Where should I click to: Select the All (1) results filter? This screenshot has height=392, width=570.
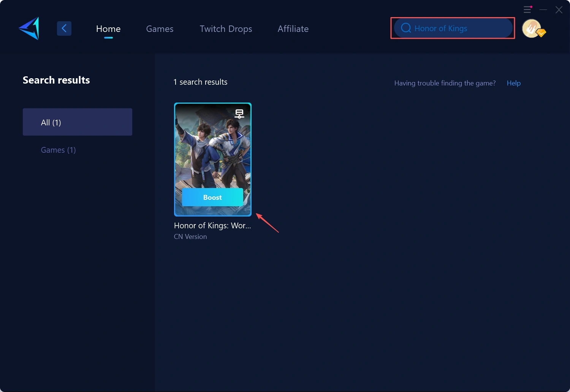78,122
